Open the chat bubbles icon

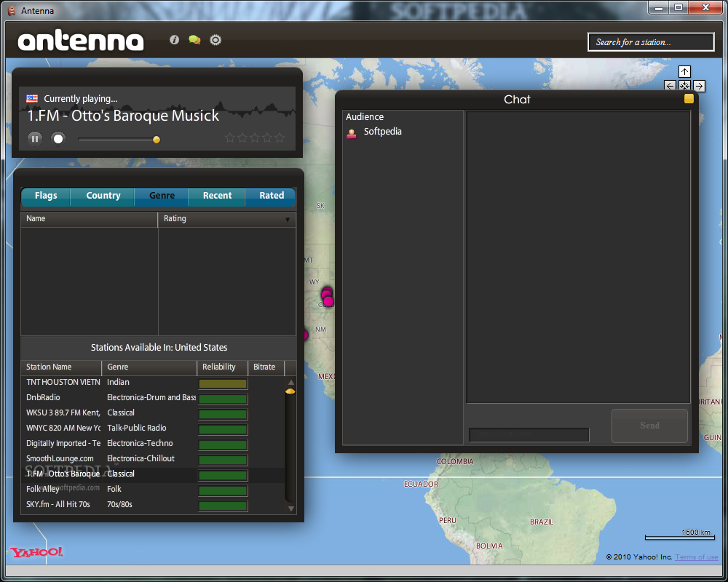click(194, 40)
